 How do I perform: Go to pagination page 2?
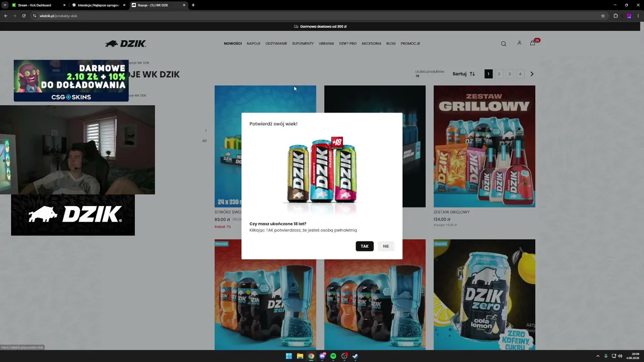point(499,74)
